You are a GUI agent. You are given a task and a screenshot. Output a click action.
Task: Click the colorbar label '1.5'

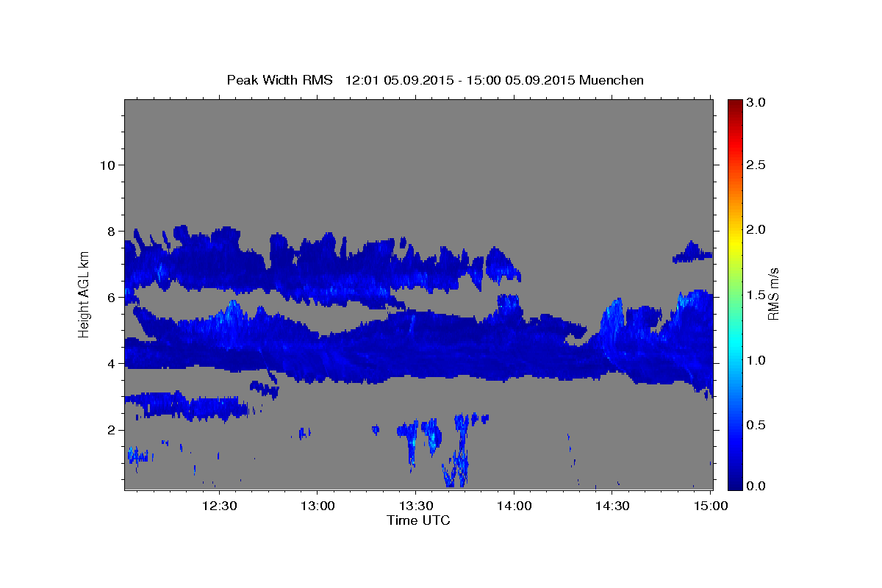756,295
